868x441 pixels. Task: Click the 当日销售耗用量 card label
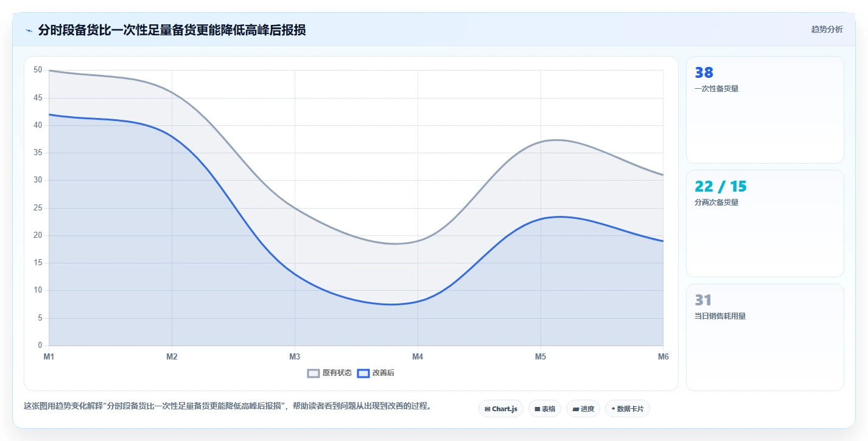tap(720, 316)
